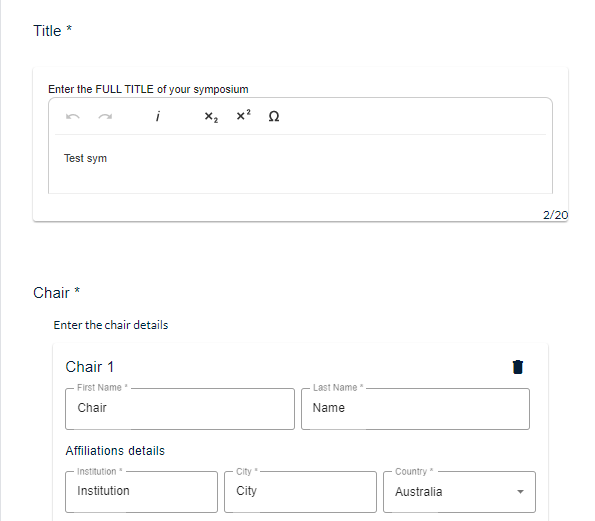Click the 'Chair *' section heading
This screenshot has height=521, width=595.
point(56,293)
